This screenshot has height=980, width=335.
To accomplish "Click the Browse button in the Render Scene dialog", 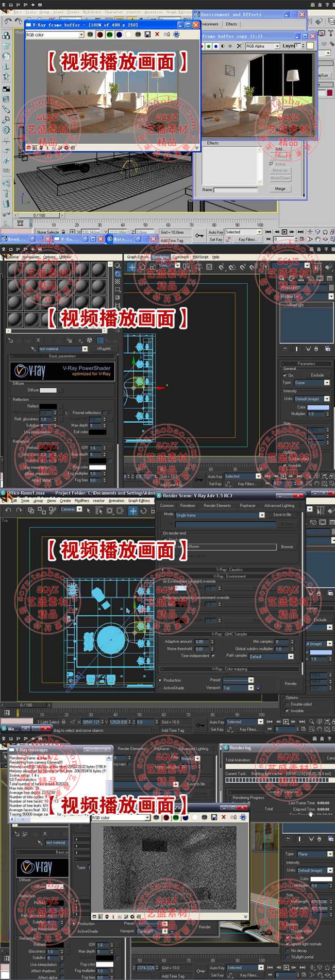I will click(x=287, y=547).
